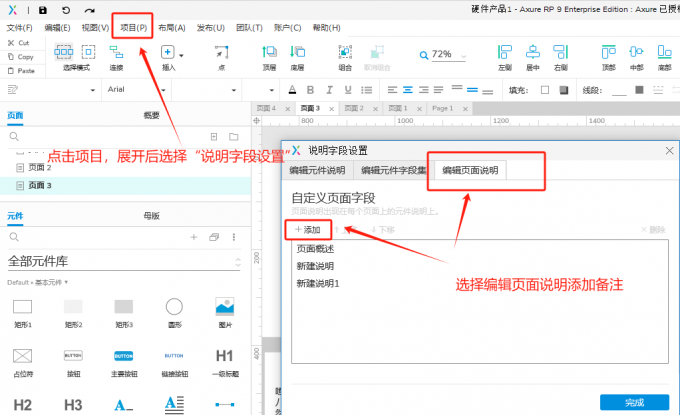Click the white fill color swatch
Screen dimensions: 680x415
click(x=545, y=90)
